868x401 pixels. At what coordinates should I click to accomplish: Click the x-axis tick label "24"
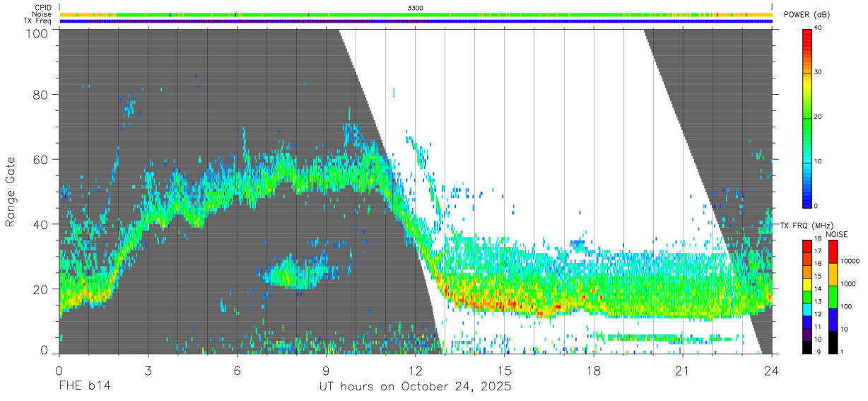[x=771, y=371]
